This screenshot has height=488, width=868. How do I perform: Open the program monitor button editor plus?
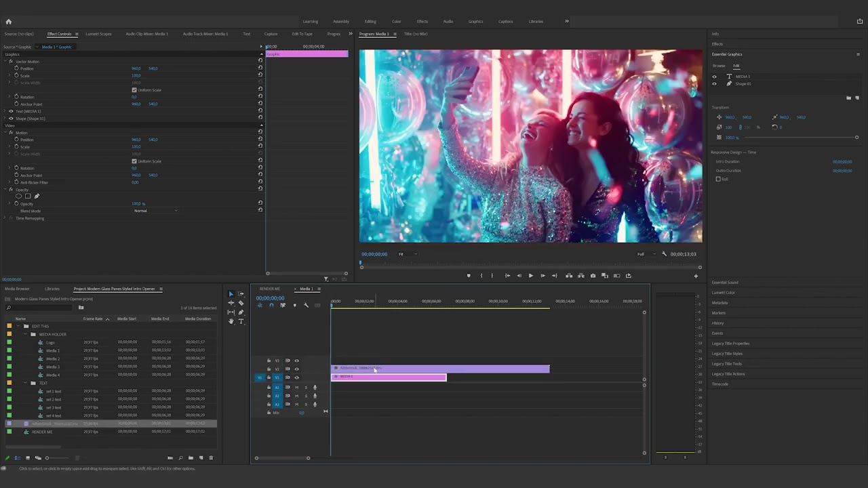696,276
